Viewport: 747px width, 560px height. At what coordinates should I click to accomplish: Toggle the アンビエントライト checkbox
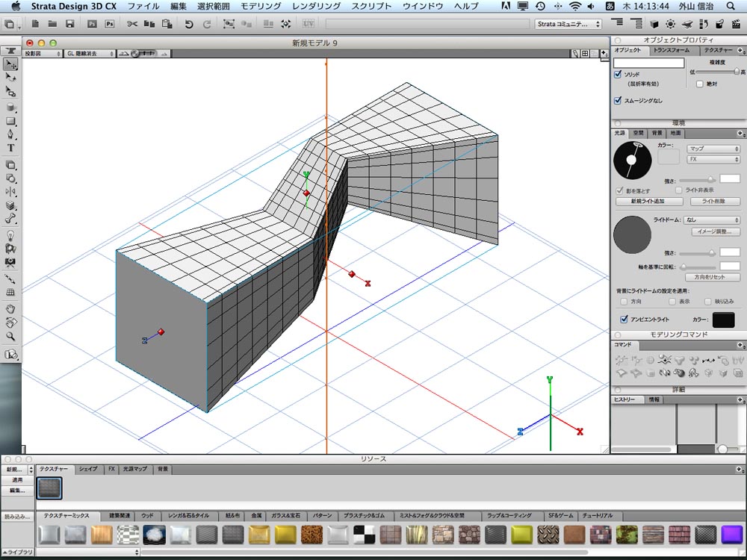624,319
